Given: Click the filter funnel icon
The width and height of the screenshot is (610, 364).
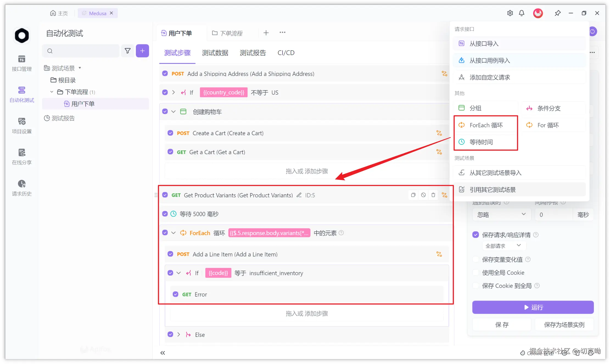Looking at the screenshot, I should tap(127, 51).
